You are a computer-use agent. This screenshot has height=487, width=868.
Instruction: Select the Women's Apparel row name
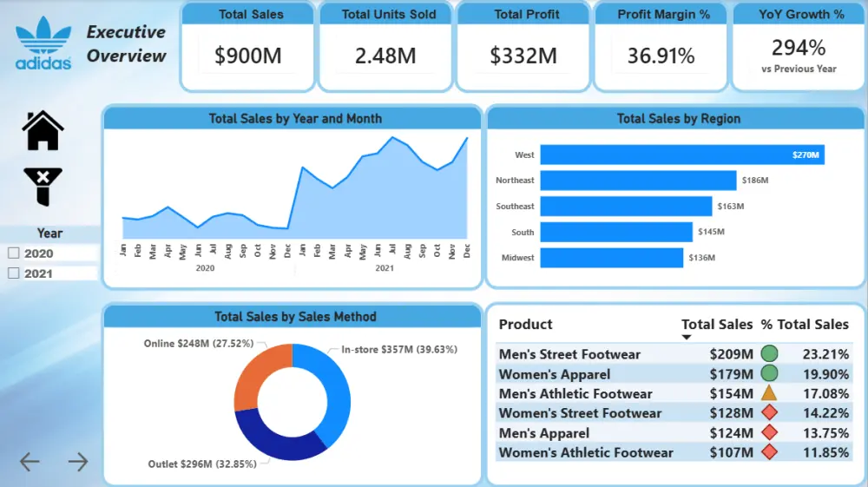tap(554, 374)
